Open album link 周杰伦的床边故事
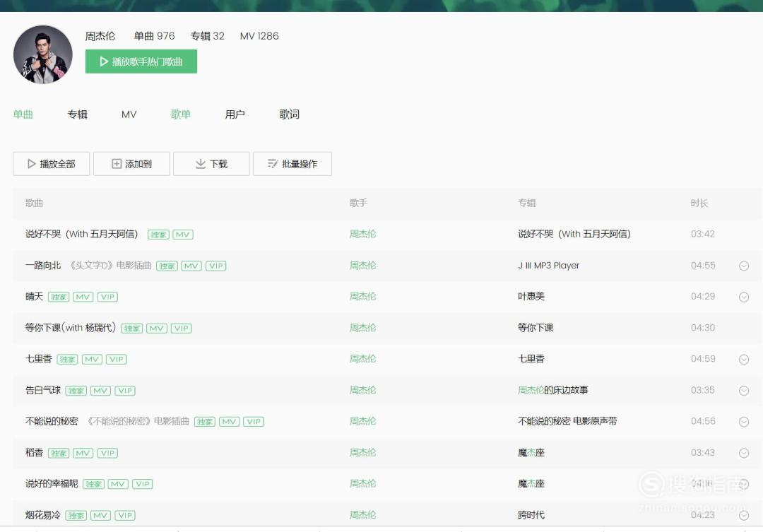Viewport: 763px width, 532px height. click(x=553, y=390)
